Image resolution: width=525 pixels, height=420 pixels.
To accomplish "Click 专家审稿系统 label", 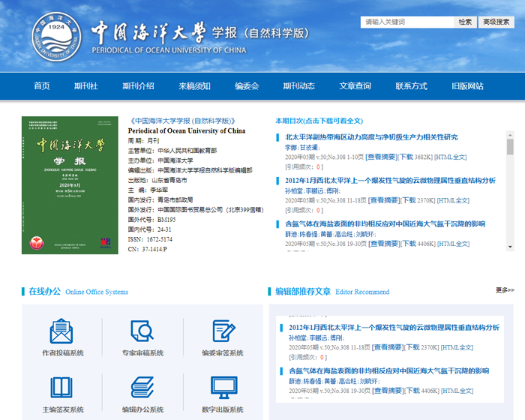I will click(x=142, y=353).
